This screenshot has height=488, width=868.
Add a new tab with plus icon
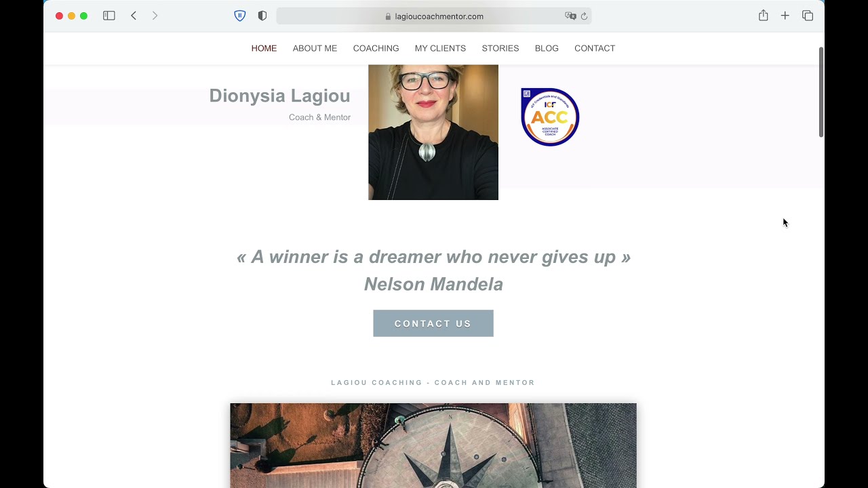point(785,16)
